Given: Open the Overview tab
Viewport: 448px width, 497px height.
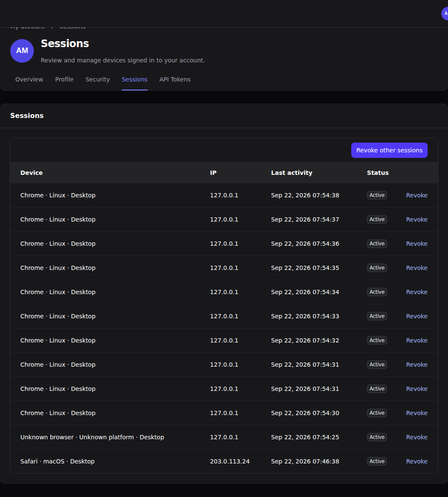Looking at the screenshot, I should [x=29, y=79].
